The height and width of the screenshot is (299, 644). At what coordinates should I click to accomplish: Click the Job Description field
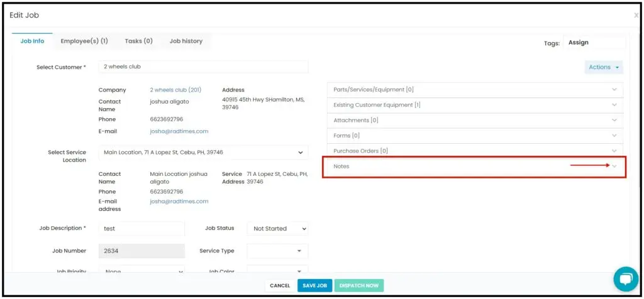142,229
